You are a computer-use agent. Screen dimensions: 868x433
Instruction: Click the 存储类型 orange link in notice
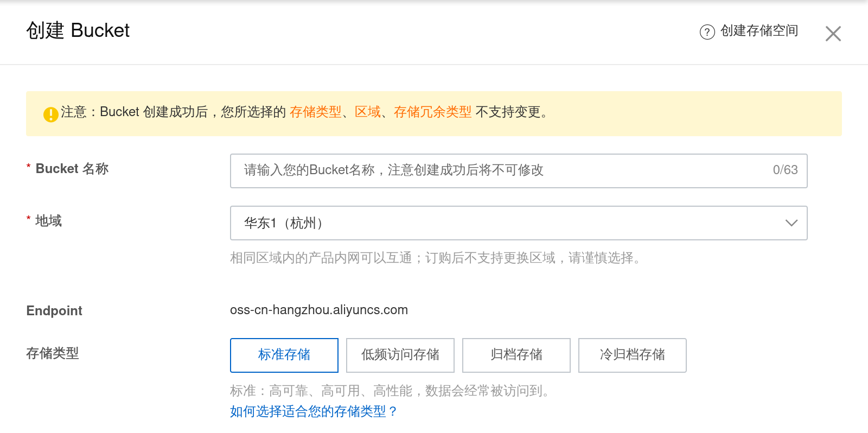click(316, 112)
